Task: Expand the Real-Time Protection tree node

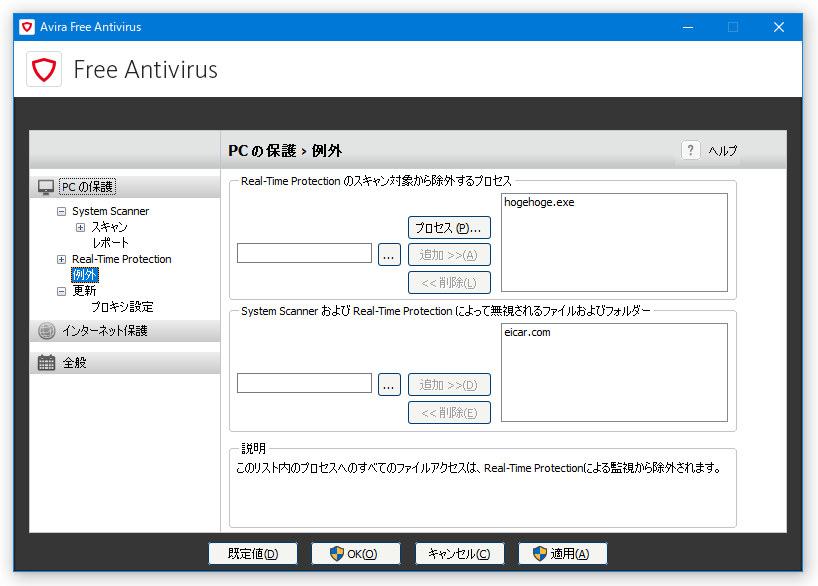Action: (62, 259)
